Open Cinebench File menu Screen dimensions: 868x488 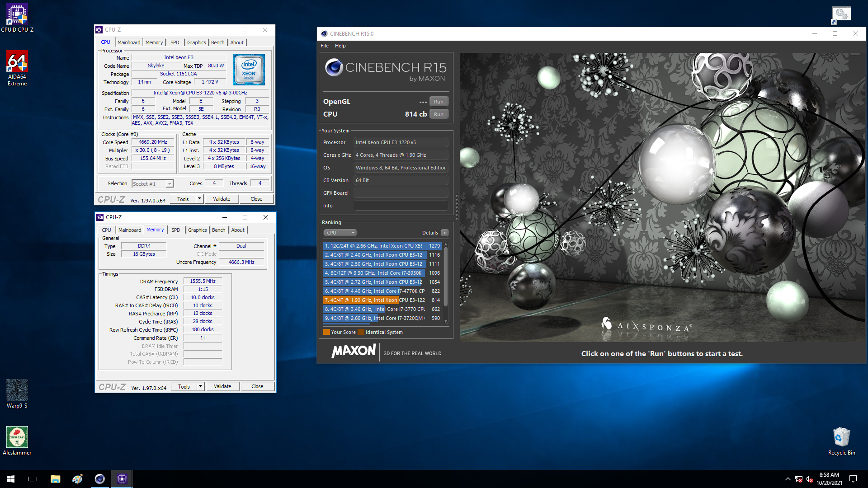tap(325, 46)
